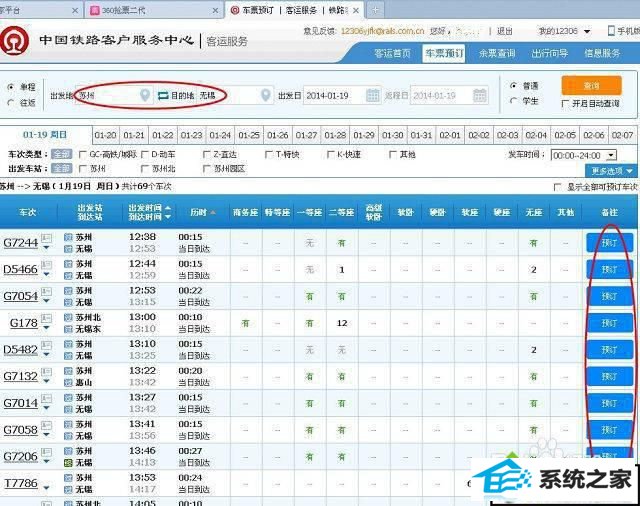Open D5466 train ID card icon
This screenshot has width=640, height=506.
47,264
